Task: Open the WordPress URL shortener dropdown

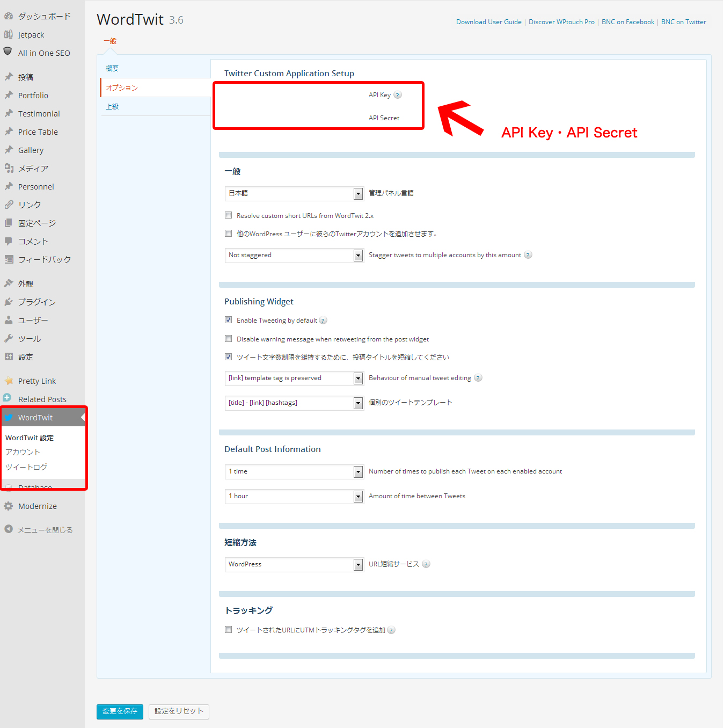Action: pos(294,564)
